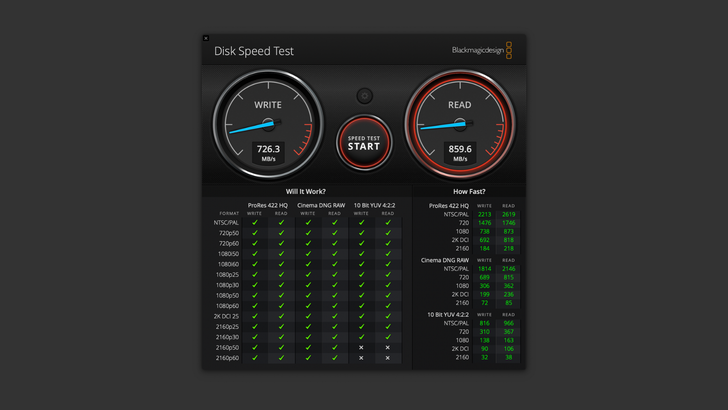Click the X mark for 2160p60 YUV read

point(388,358)
